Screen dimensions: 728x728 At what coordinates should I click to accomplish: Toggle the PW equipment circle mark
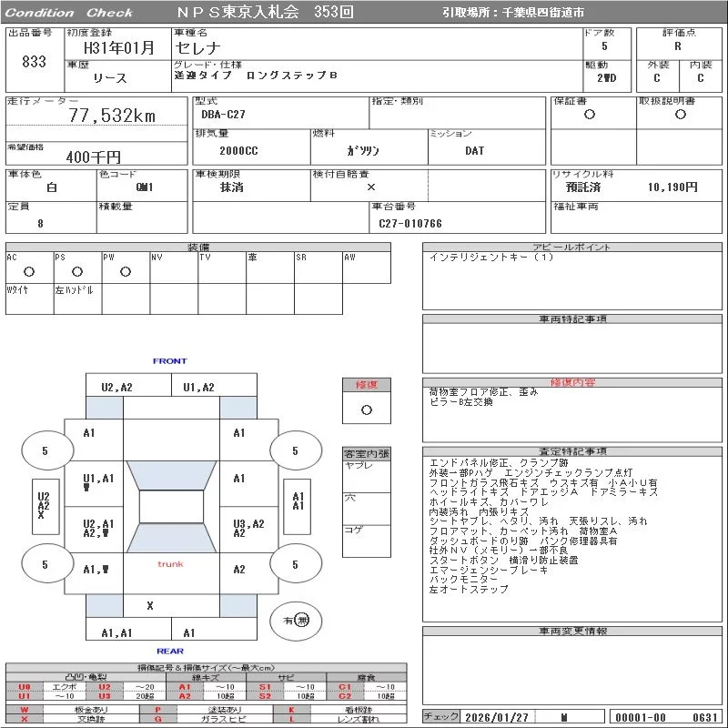(x=125, y=271)
